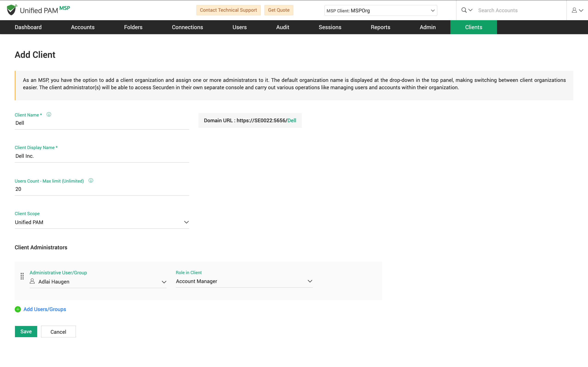The image size is (588, 367).
Task: Click Contact Technical Support button
Action: [x=228, y=10]
